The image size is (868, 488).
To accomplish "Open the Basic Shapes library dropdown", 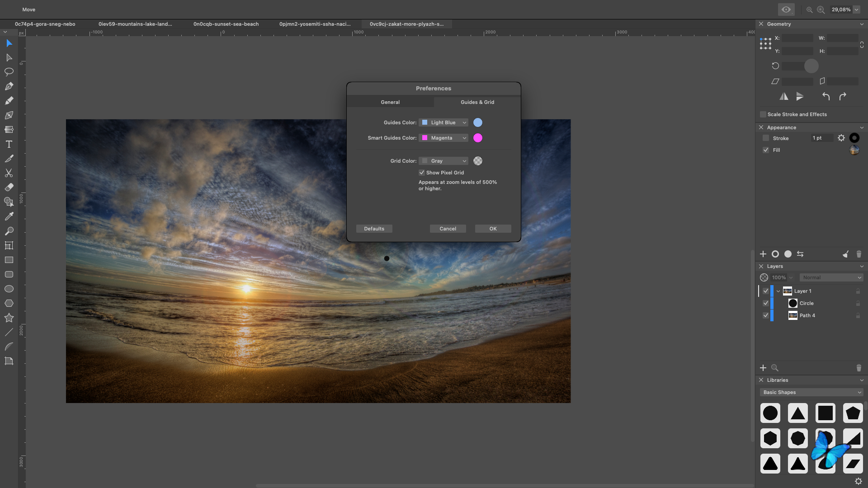I will (x=812, y=392).
